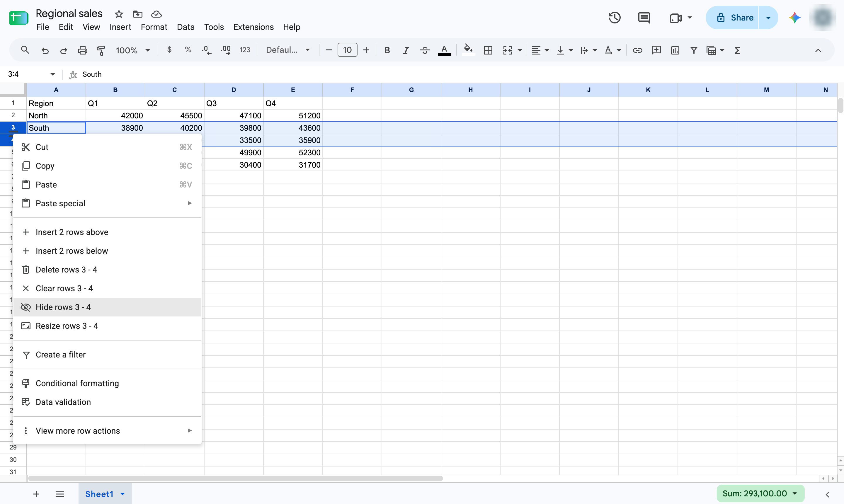Format as percent icon
844x504 pixels.
point(188,50)
